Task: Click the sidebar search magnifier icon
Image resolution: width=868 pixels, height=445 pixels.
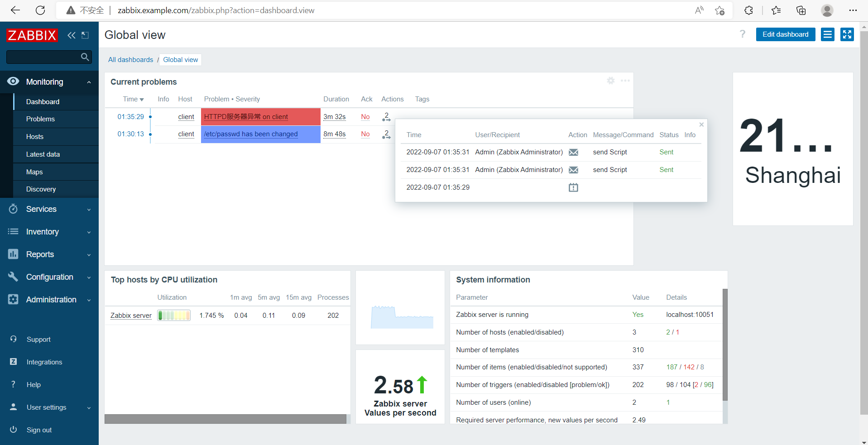Action: (85, 57)
